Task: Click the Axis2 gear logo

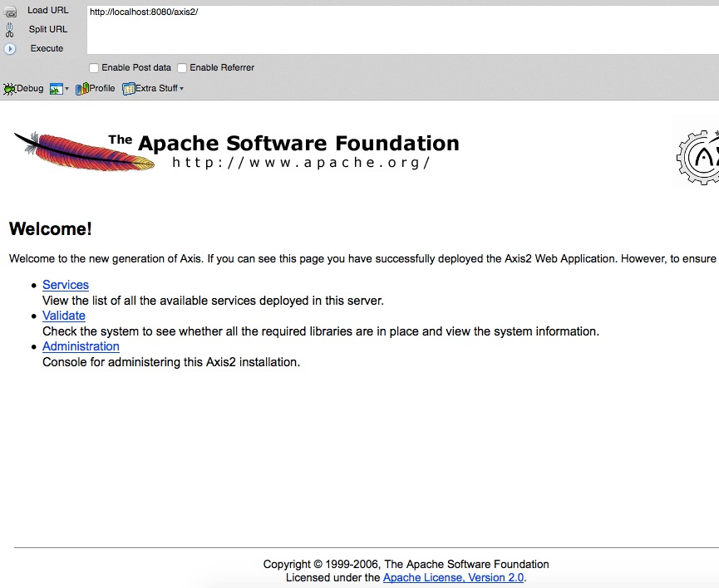Action: tap(697, 157)
